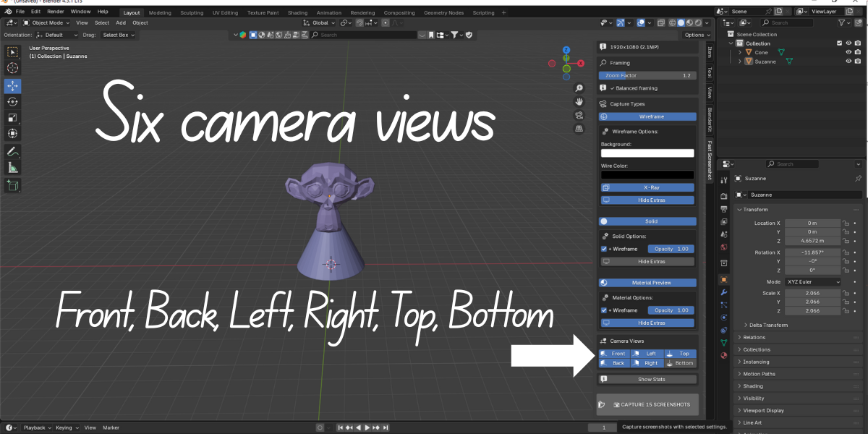This screenshot has width=868, height=434.
Task: Select the Move tool in toolbar
Action: [x=13, y=85]
